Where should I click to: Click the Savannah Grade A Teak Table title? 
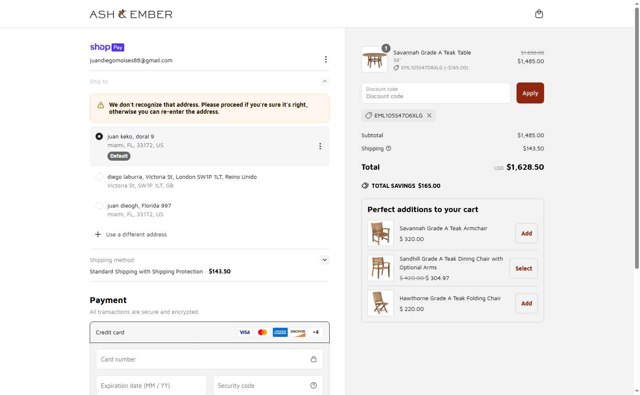[432, 53]
